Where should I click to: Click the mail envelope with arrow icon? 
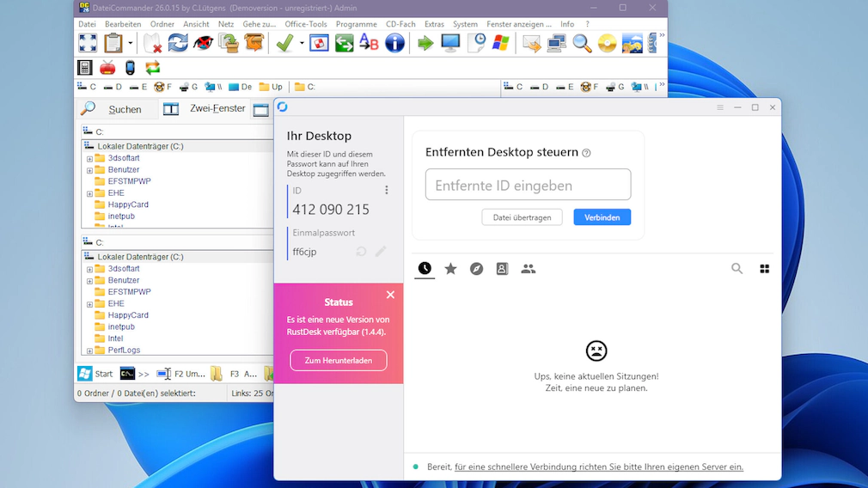[x=531, y=43]
